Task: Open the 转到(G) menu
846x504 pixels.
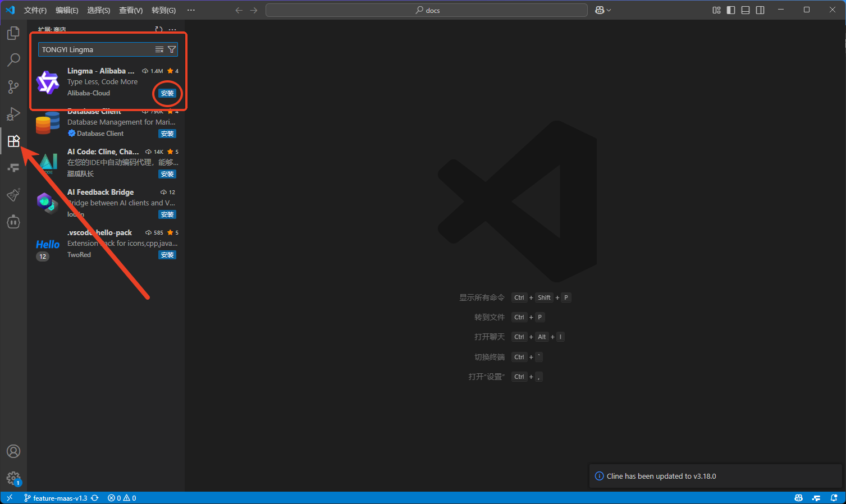Action: coord(163,10)
